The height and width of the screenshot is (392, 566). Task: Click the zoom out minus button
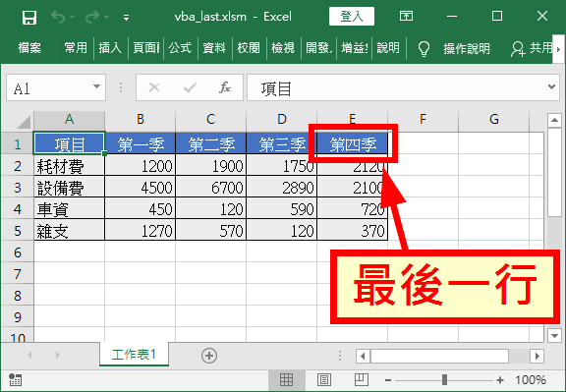(x=388, y=380)
